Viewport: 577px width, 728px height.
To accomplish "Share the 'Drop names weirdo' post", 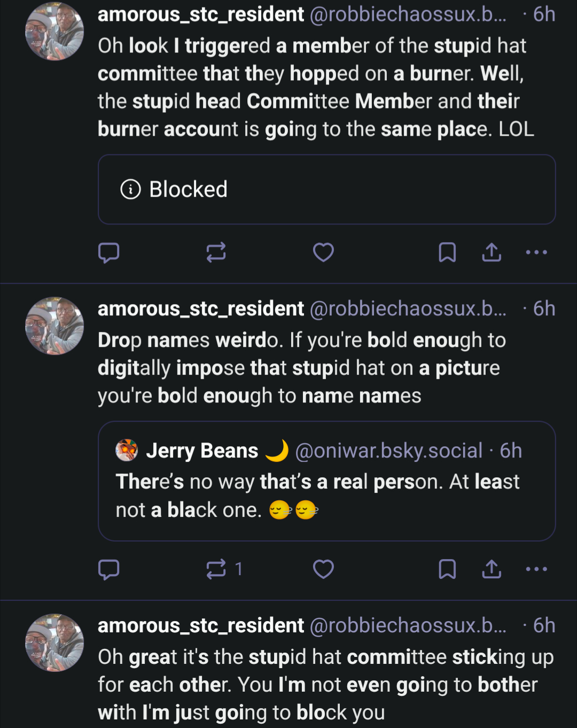I will pyautogui.click(x=492, y=569).
